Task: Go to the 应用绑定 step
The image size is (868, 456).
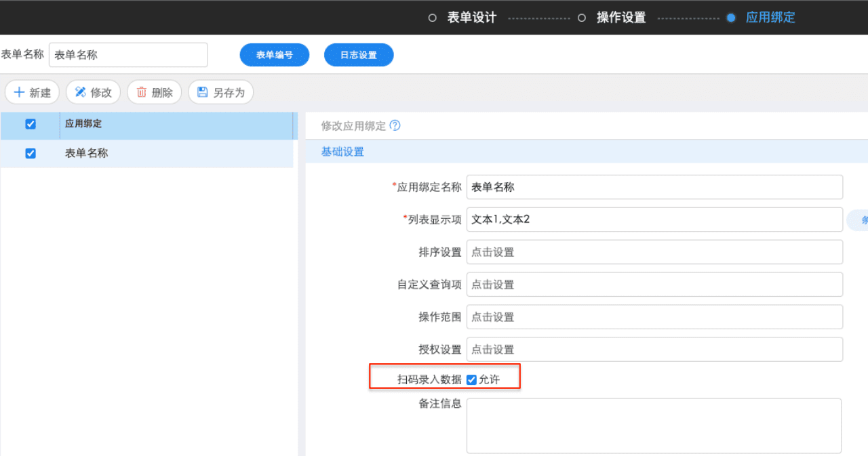Action: click(x=770, y=18)
